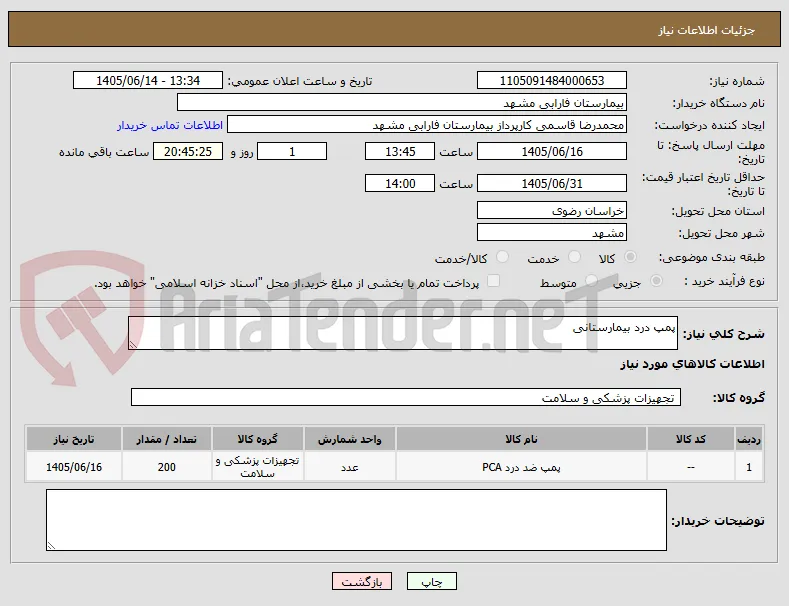The width and height of the screenshot is (789, 606).
Task: Click the response deadline time 13:45 field
Action: (400, 152)
